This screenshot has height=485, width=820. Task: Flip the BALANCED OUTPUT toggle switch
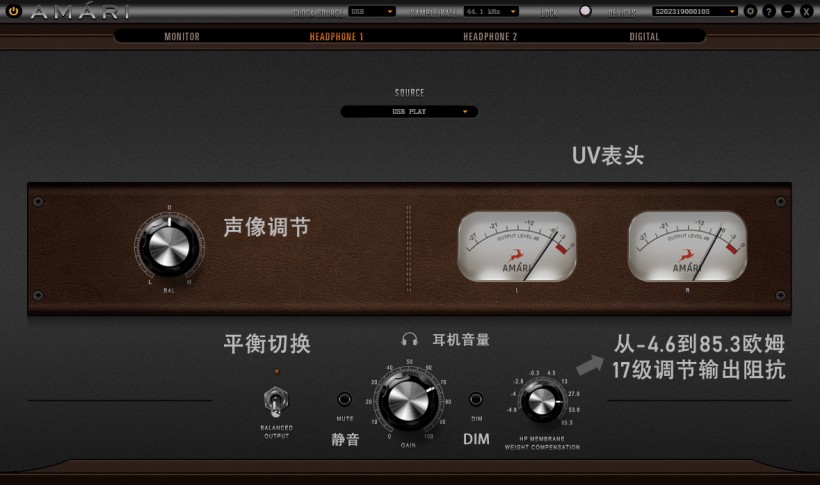(x=275, y=402)
